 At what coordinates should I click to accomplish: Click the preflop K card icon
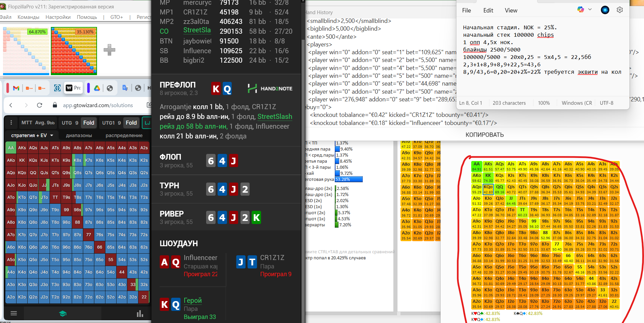[216, 89]
